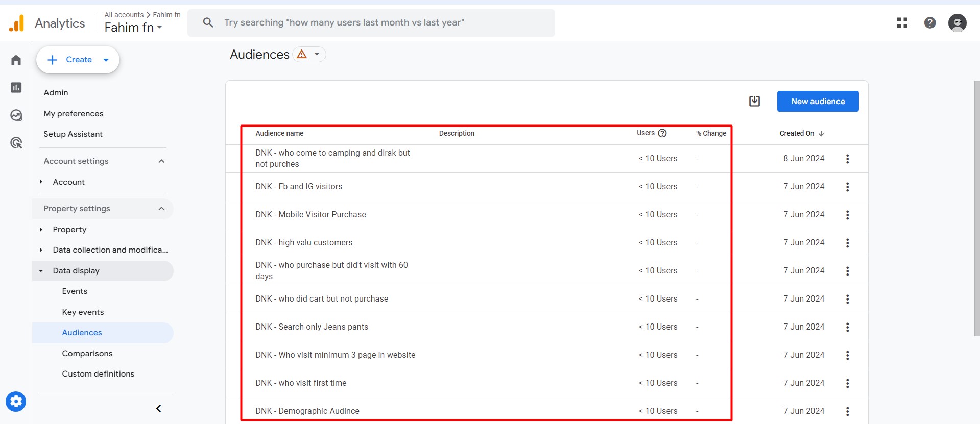Open the Google apps grid

click(902, 23)
